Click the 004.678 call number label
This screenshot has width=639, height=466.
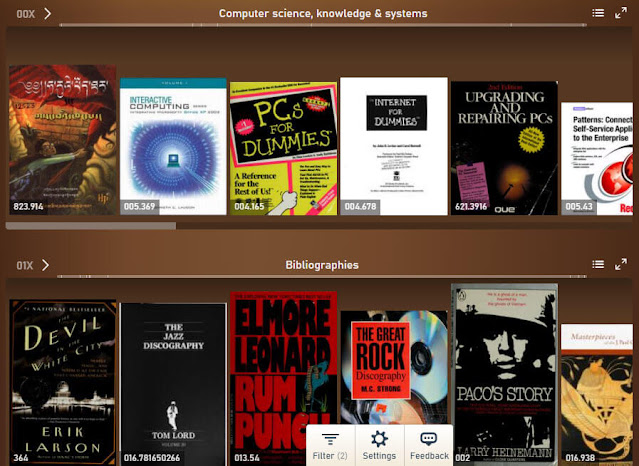360,207
